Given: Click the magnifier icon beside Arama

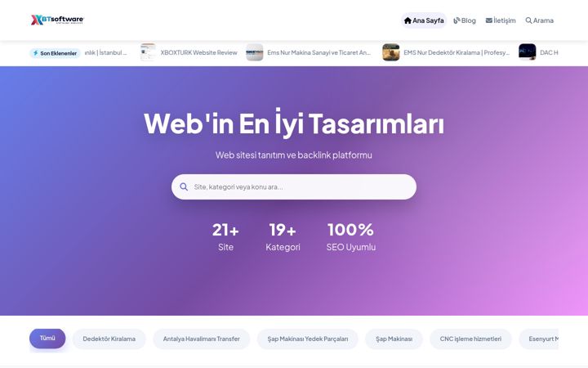Looking at the screenshot, I should pyautogui.click(x=528, y=20).
